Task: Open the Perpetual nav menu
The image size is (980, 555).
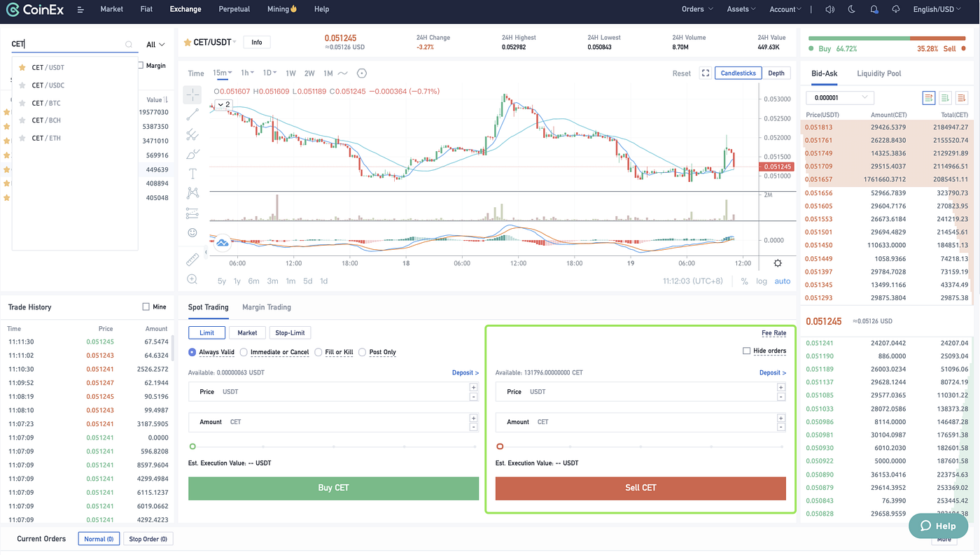Action: click(234, 9)
